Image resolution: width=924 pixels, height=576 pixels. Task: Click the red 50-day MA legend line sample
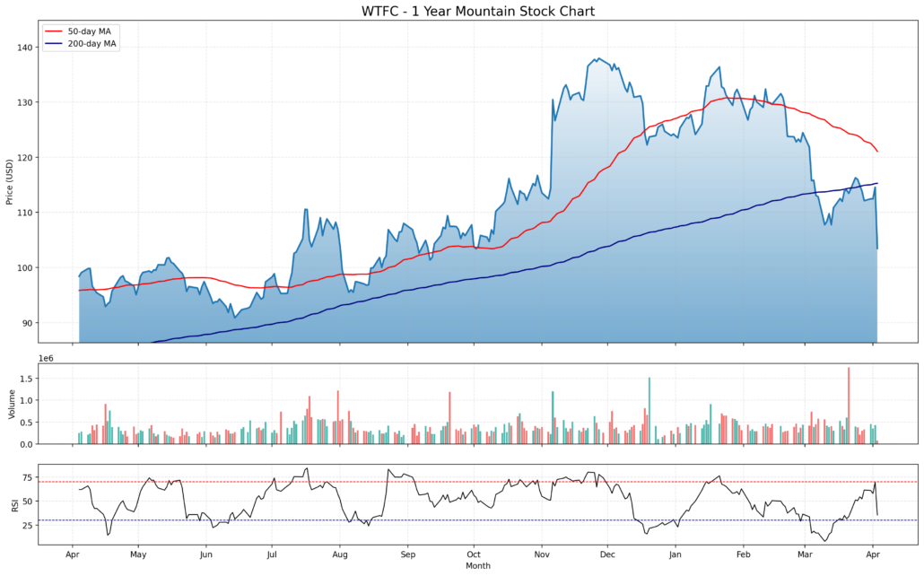54,31
